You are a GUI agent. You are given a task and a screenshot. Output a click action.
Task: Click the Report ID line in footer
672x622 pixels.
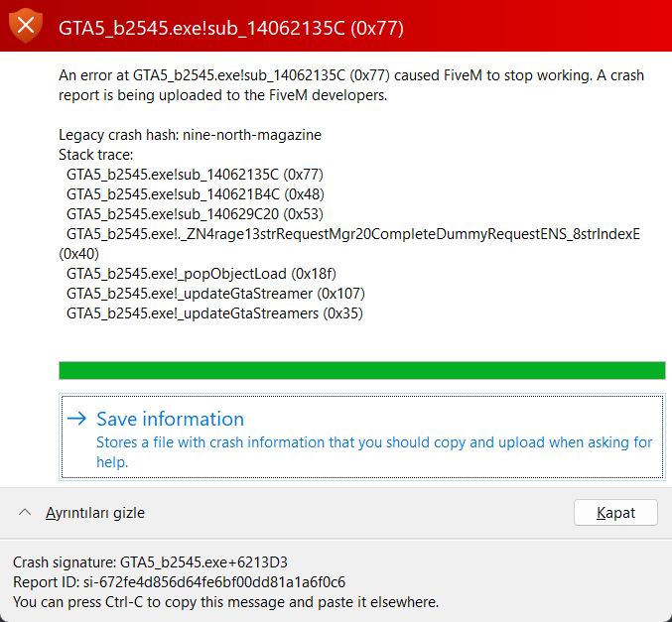click(179, 581)
